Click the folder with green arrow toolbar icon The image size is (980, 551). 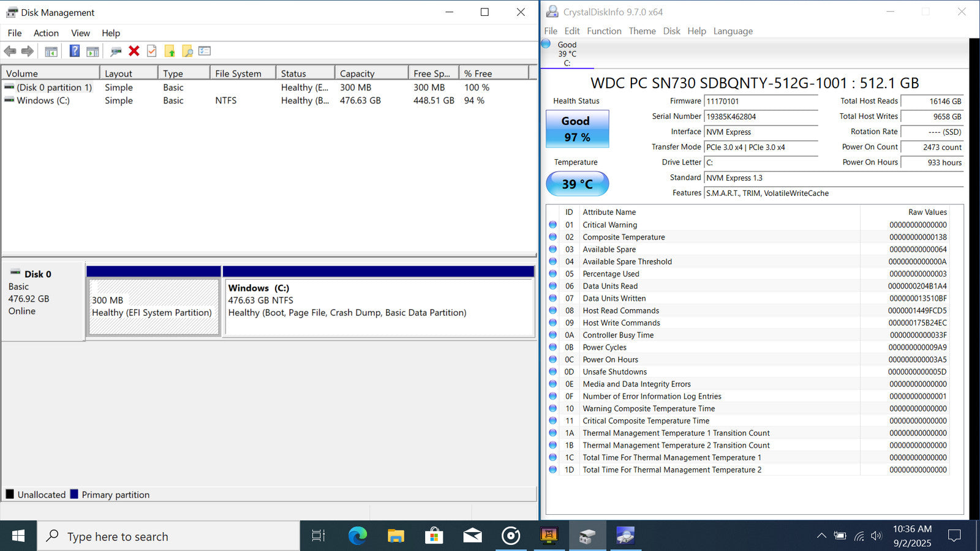coord(170,51)
